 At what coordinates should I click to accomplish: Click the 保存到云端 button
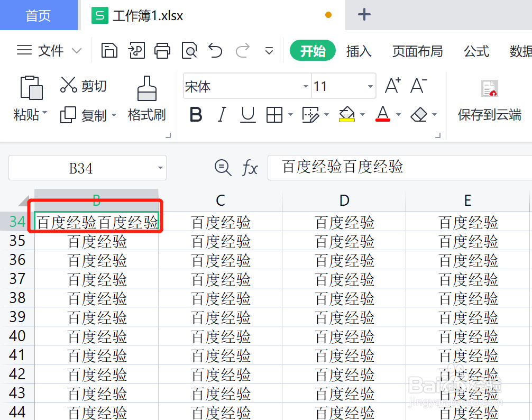coord(489,101)
